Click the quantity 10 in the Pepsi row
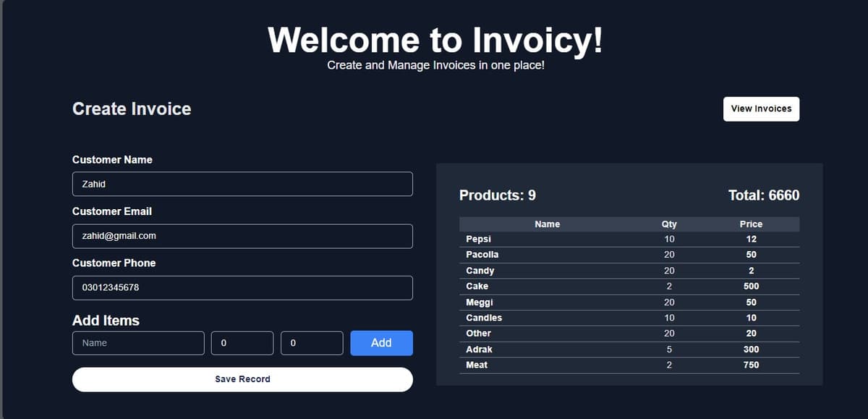 (x=669, y=240)
